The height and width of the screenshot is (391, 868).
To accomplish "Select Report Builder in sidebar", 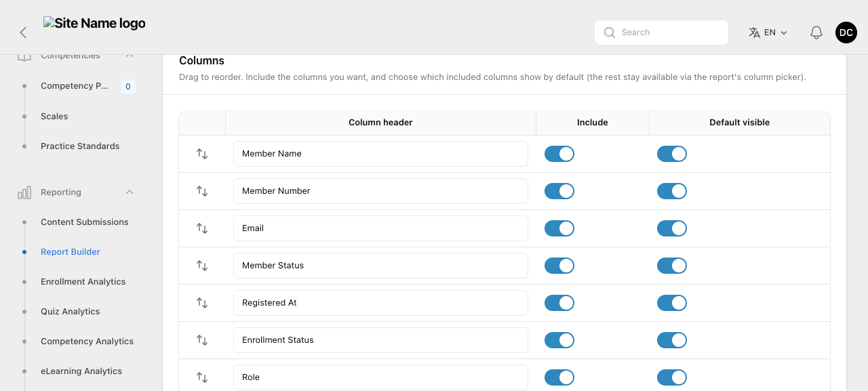I will 71,252.
